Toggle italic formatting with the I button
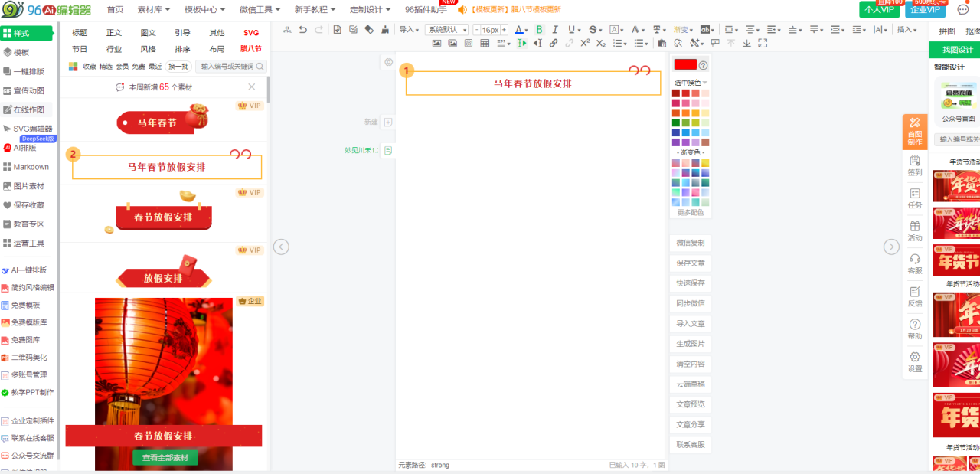 click(x=555, y=30)
